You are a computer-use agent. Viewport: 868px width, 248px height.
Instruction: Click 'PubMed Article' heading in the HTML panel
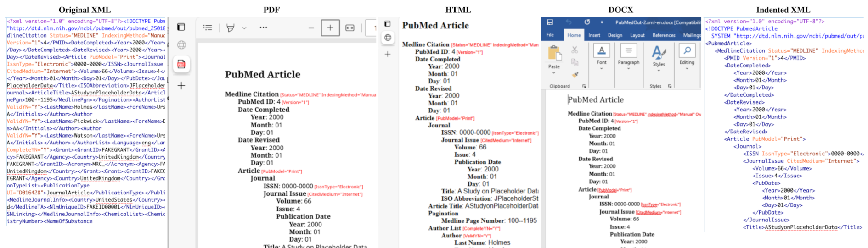pyautogui.click(x=435, y=25)
